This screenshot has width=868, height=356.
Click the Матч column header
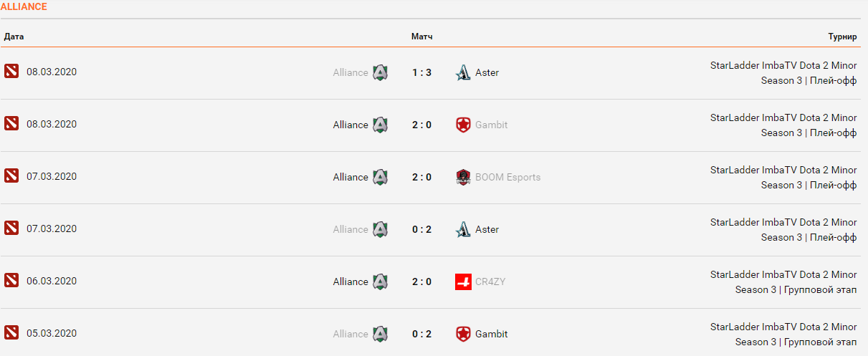422,37
